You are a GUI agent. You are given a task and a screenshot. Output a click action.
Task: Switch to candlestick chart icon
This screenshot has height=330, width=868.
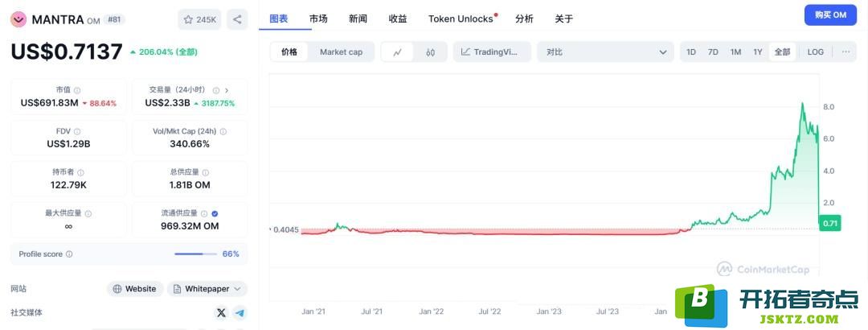point(430,52)
